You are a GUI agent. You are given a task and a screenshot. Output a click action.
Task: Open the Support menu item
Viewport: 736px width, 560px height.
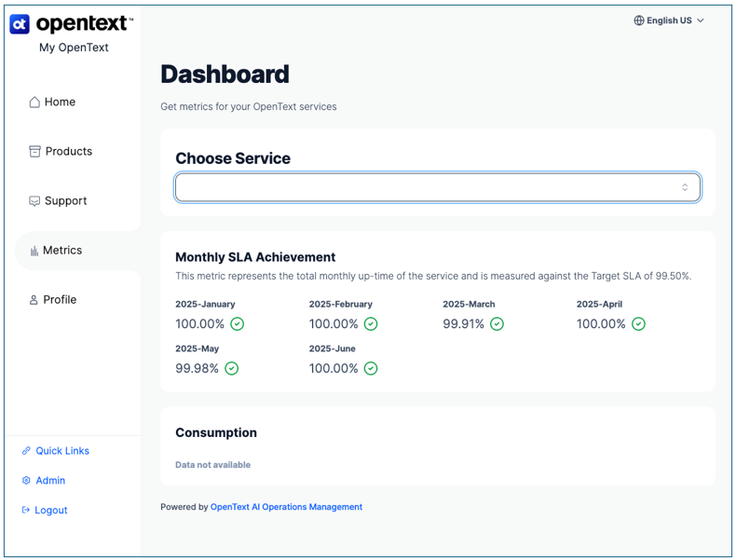click(65, 201)
